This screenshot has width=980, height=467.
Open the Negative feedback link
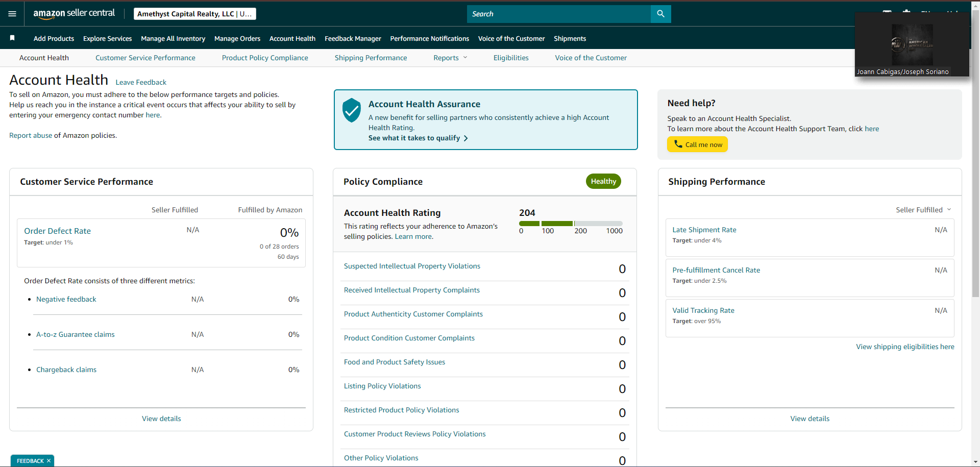(66, 299)
